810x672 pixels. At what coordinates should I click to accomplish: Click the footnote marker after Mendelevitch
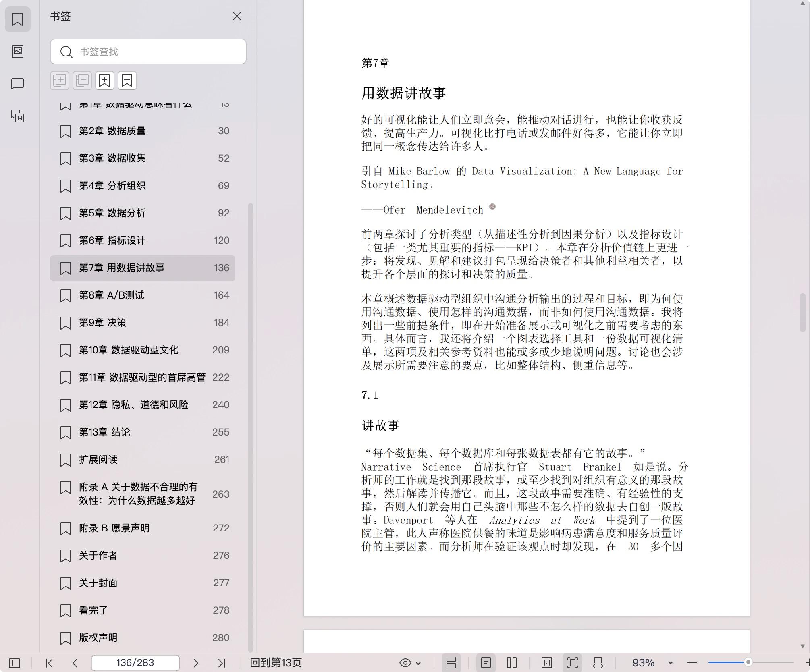[x=492, y=207]
